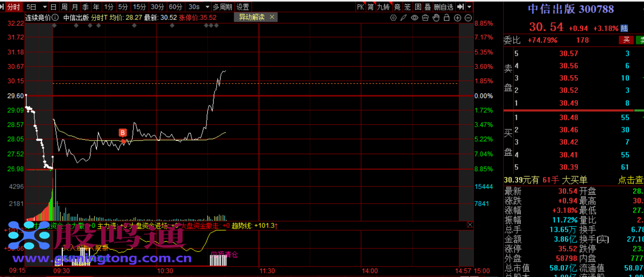Zoom in with the plus icon
Image resolution: width=644 pixels, height=277 pixels.
click(x=458, y=18)
